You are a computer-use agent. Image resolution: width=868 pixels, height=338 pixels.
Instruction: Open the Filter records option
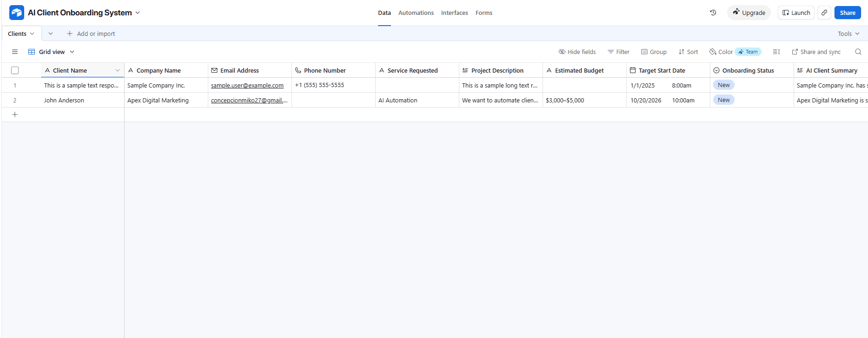(x=618, y=52)
